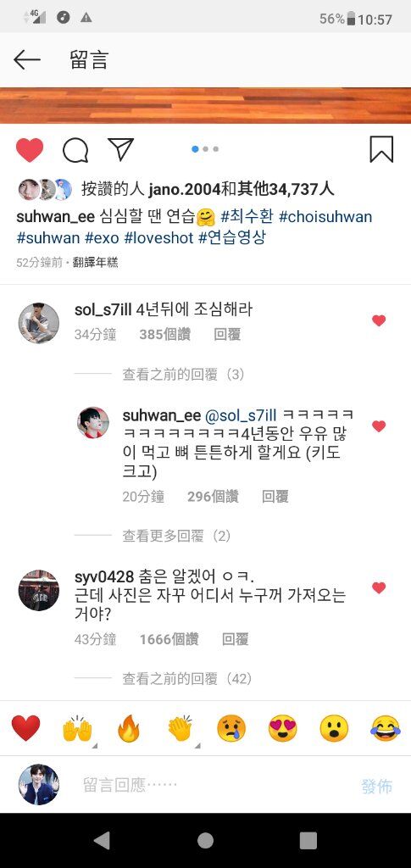Viewport: 411px width, 868px height.
Task: Open the comment speech bubble icon
Action: [x=75, y=149]
